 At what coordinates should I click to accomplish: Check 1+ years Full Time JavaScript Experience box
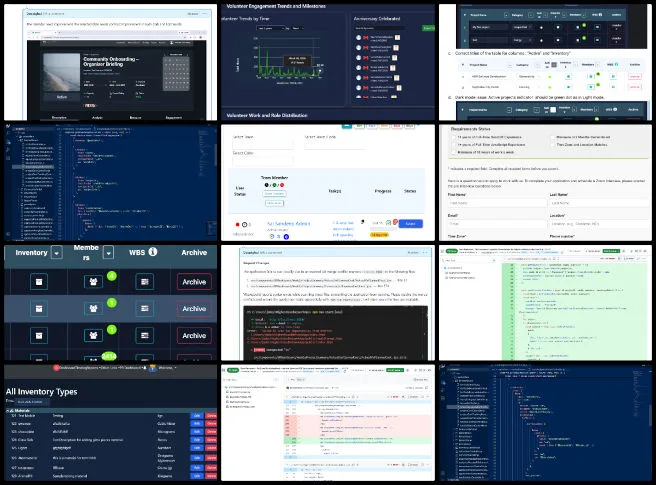tap(454, 144)
